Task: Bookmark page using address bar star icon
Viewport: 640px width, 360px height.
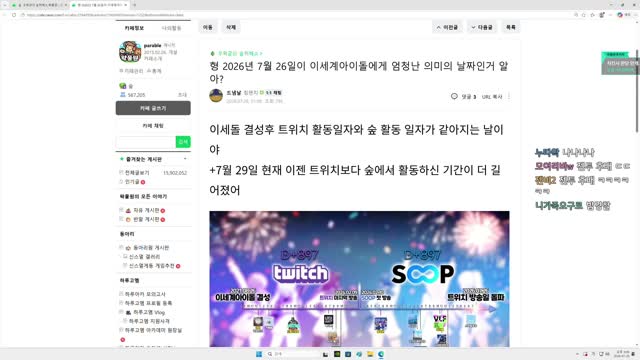Action: pos(584,15)
